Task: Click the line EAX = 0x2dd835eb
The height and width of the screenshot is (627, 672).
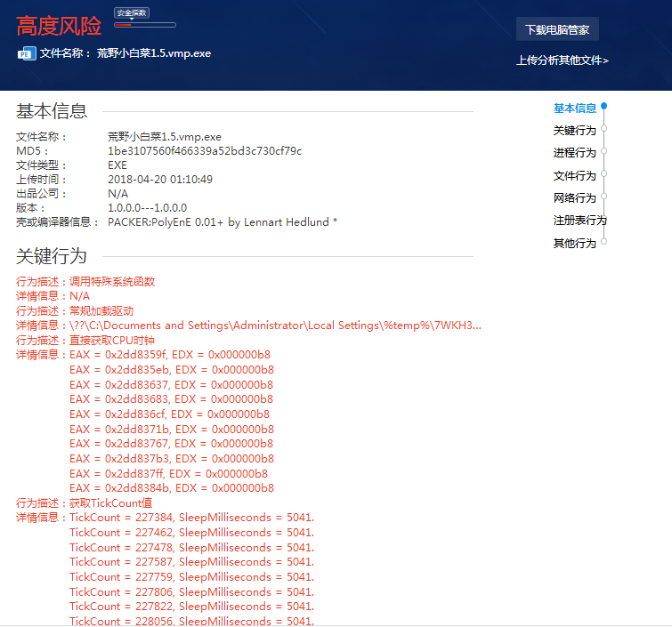Action: [172, 370]
